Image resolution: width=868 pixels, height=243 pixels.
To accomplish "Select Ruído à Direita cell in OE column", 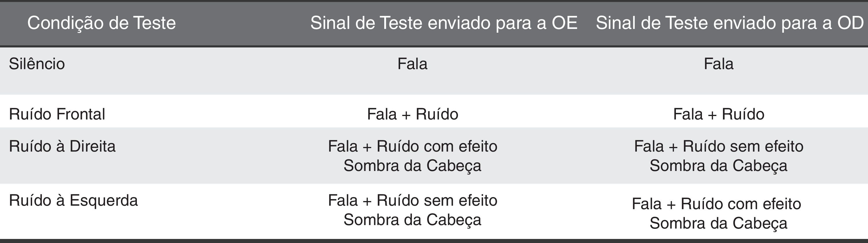I will point(412,156).
